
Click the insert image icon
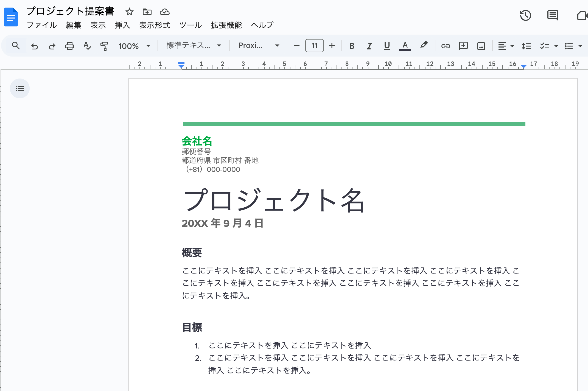tap(481, 46)
